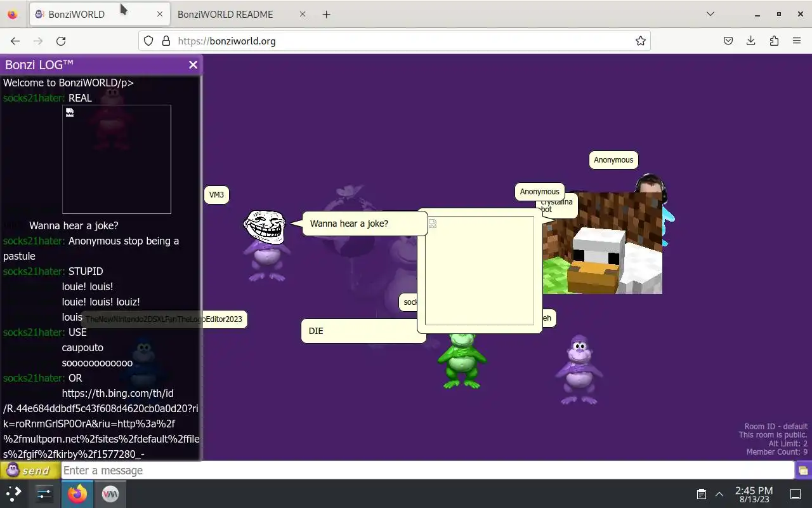Click the VM taskbar icon
Screen dimensions: 812x508
coord(110,493)
